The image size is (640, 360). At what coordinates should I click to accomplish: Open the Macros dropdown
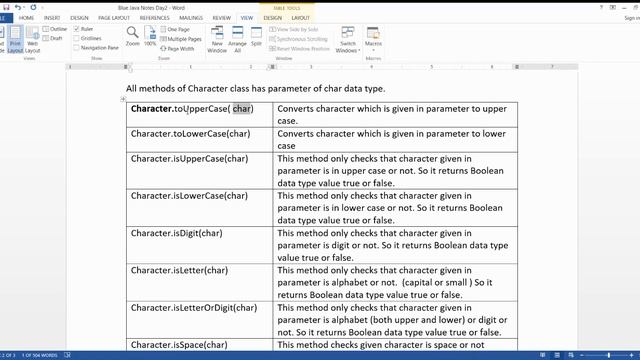(x=373, y=39)
